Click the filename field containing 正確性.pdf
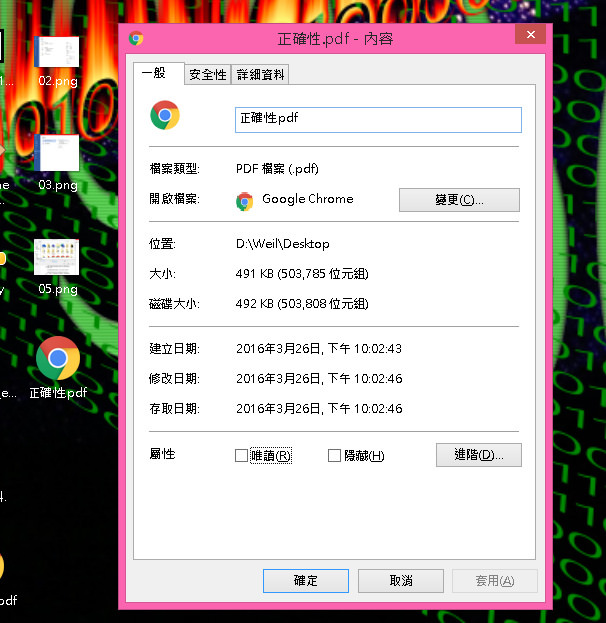Viewport: 606px width, 623px height. coord(378,120)
